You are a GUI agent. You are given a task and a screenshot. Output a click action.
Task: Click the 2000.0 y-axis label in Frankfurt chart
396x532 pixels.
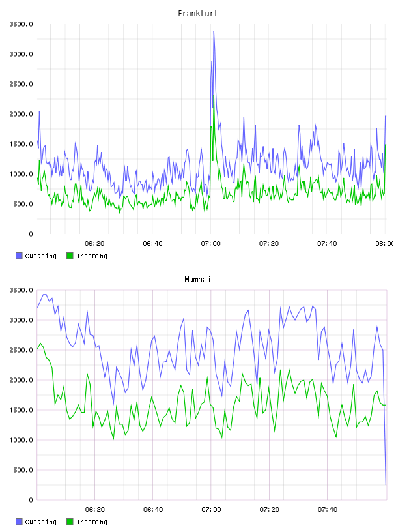tap(21, 114)
